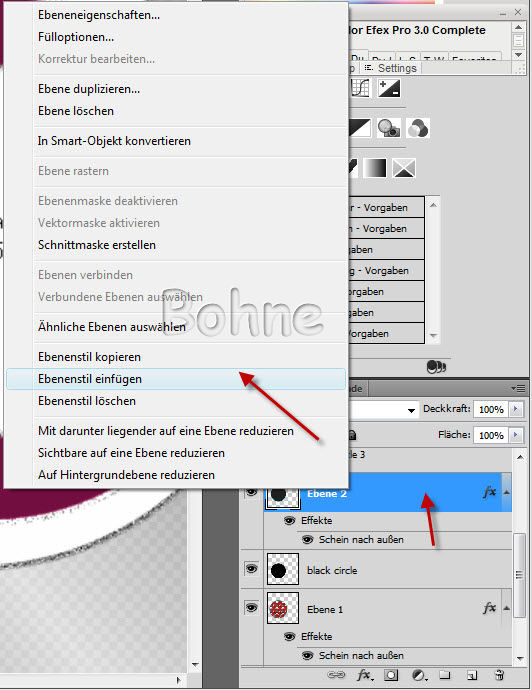Select Ebene duplizieren... menu entry
The image size is (532, 690).
89,89
